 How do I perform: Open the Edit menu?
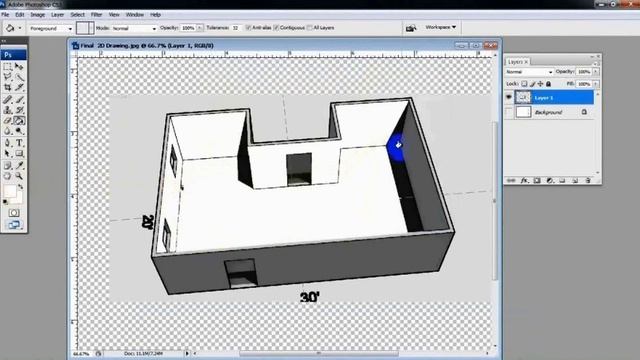(20, 15)
